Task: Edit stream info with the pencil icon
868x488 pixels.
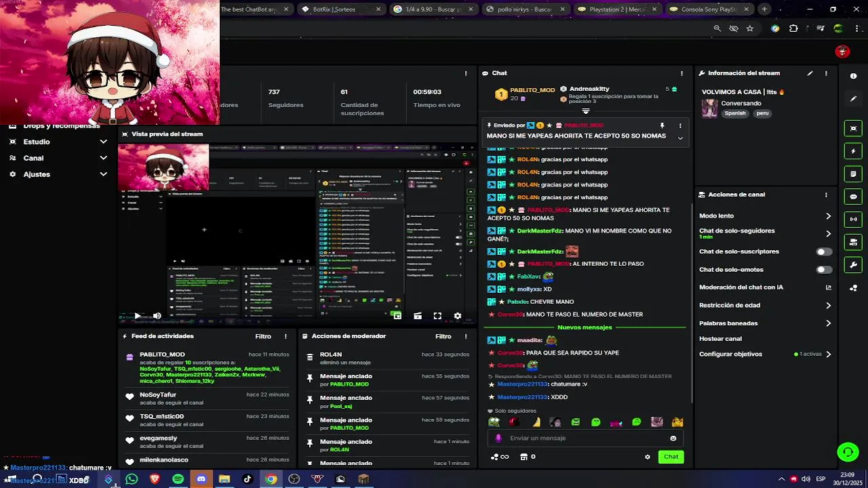Action: (x=810, y=73)
